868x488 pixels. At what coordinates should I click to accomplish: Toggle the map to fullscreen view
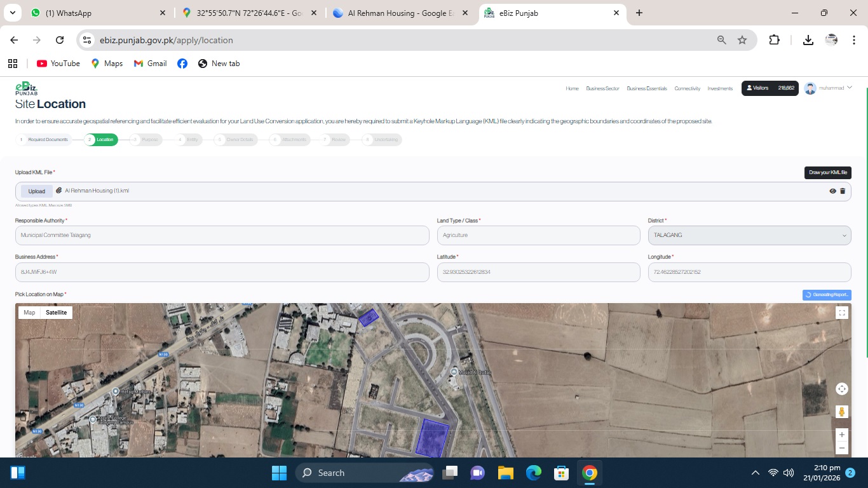(842, 313)
